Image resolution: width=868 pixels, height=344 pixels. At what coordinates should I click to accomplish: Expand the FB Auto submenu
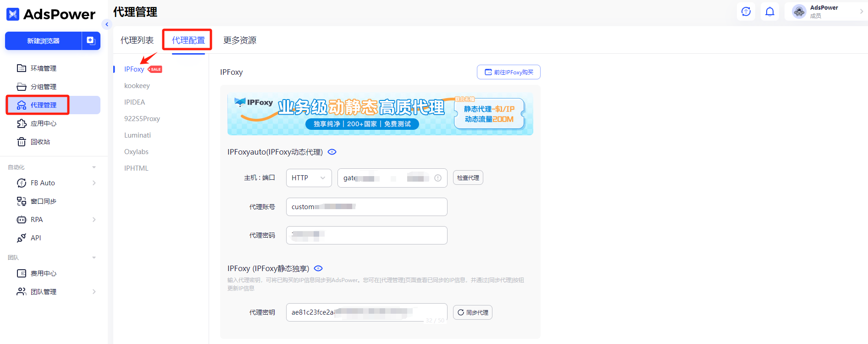coord(94,183)
